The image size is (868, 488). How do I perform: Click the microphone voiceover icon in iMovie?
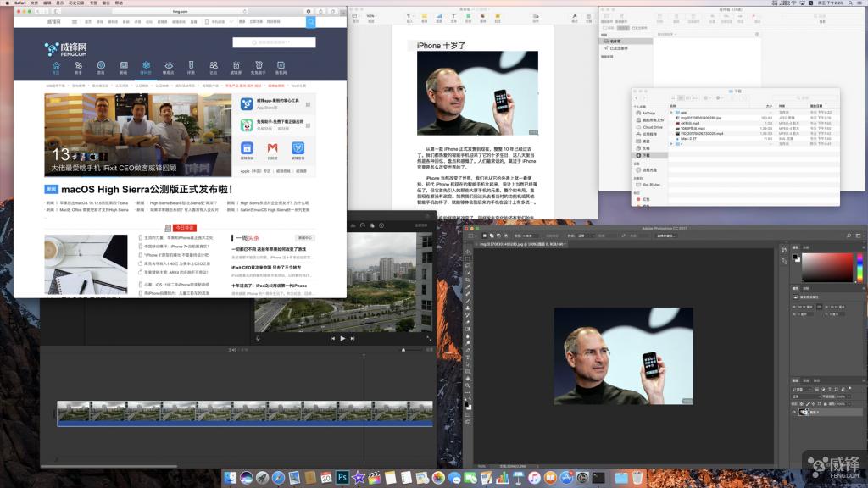[259, 338]
